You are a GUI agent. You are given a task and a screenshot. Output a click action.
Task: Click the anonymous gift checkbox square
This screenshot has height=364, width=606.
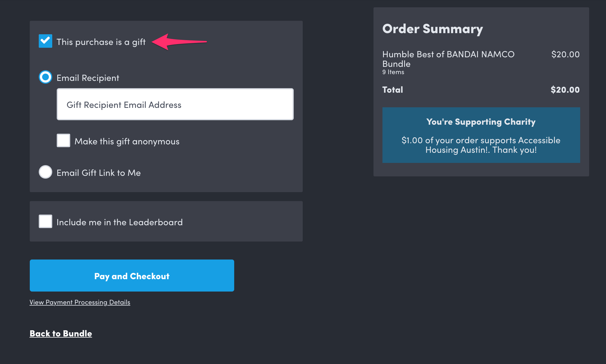[x=63, y=140]
